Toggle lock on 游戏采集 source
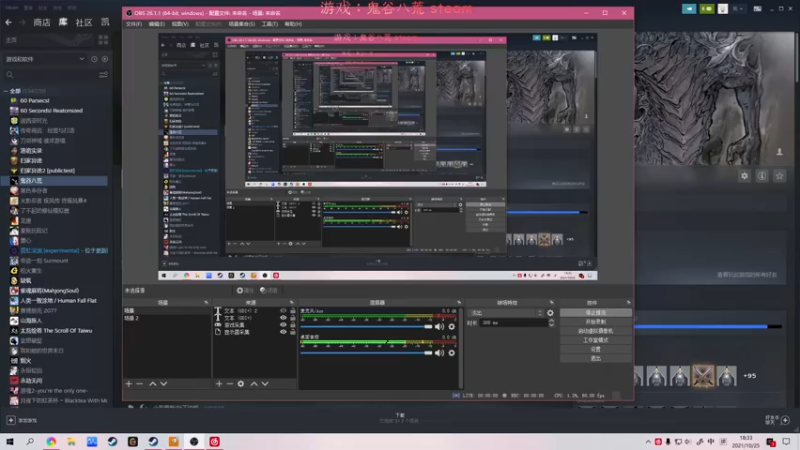Screen dimensions: 800x450 pyautogui.click(x=293, y=325)
